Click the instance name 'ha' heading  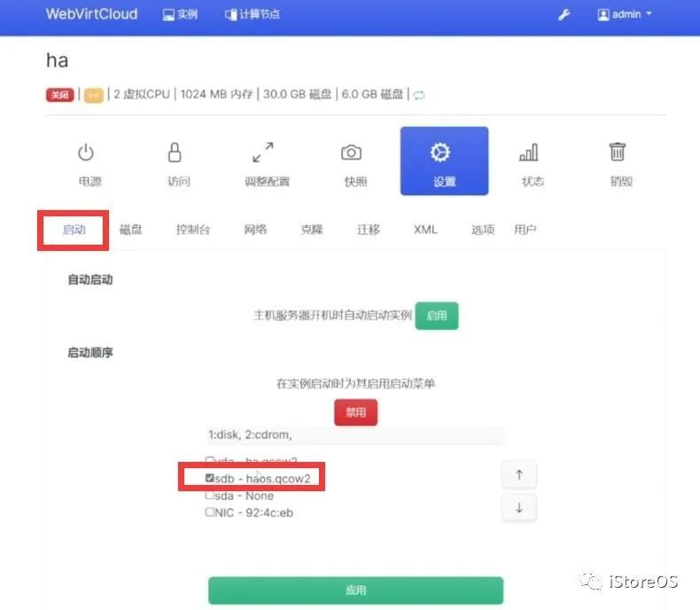[x=57, y=60]
